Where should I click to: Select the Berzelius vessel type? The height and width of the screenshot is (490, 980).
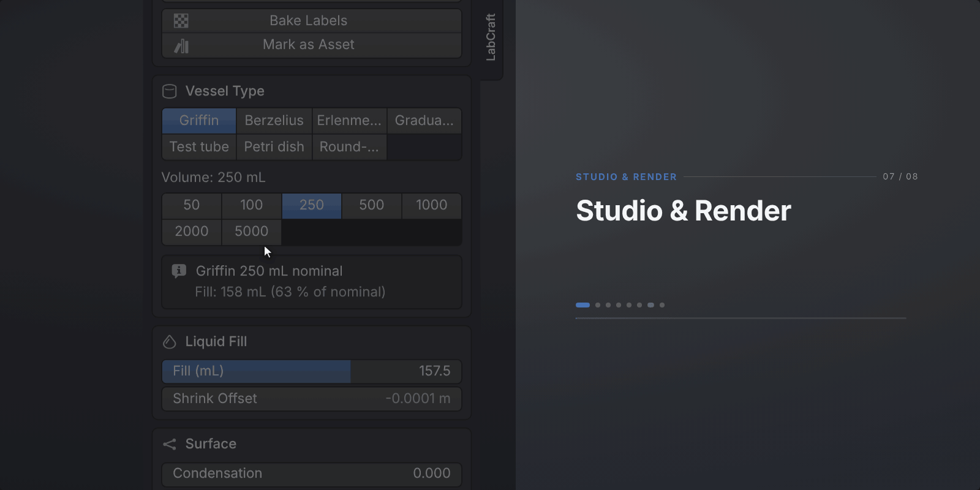pos(274,121)
